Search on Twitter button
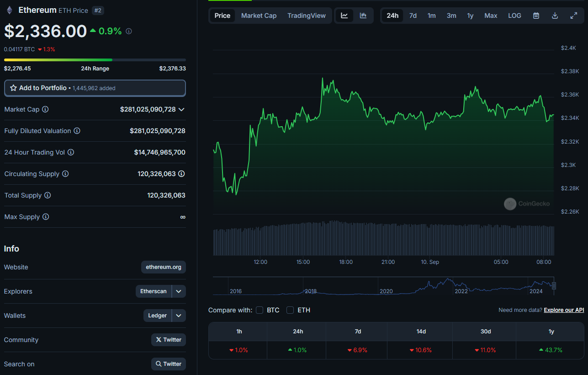 pos(169,364)
